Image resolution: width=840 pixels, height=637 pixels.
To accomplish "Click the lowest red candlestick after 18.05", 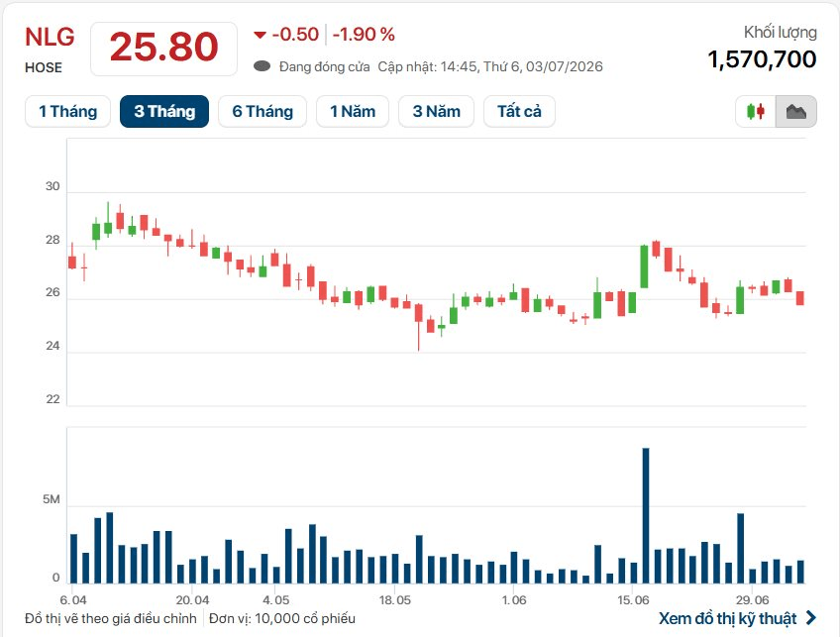I will (418, 326).
